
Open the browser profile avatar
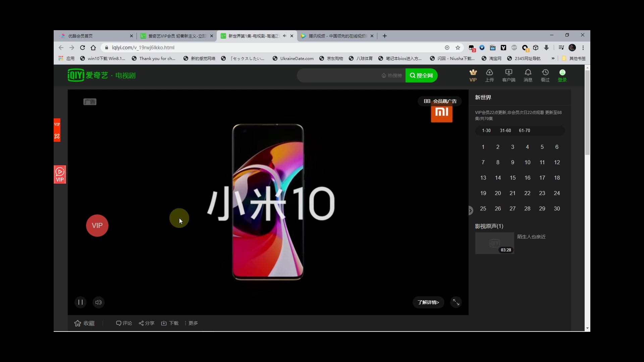coord(573,48)
